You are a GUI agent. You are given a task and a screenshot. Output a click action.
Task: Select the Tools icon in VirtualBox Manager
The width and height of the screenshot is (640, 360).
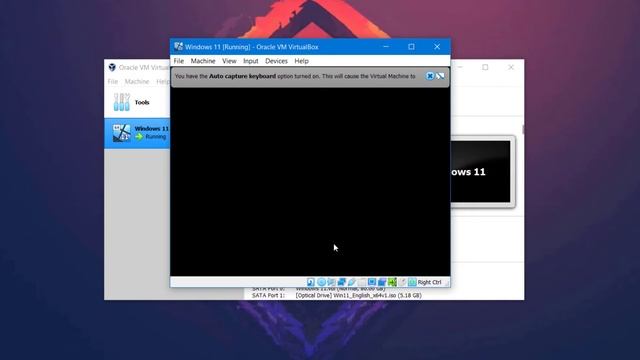point(122,102)
